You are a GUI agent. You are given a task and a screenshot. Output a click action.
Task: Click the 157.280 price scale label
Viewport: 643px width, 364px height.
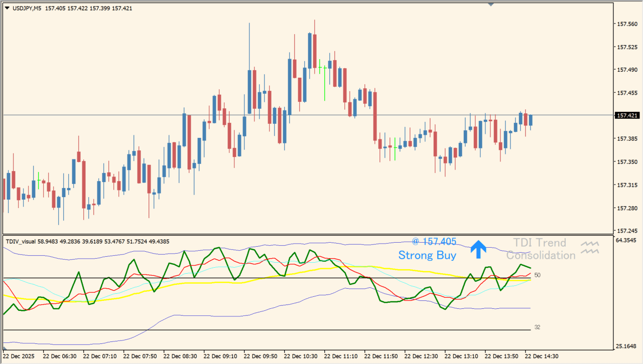coord(627,208)
